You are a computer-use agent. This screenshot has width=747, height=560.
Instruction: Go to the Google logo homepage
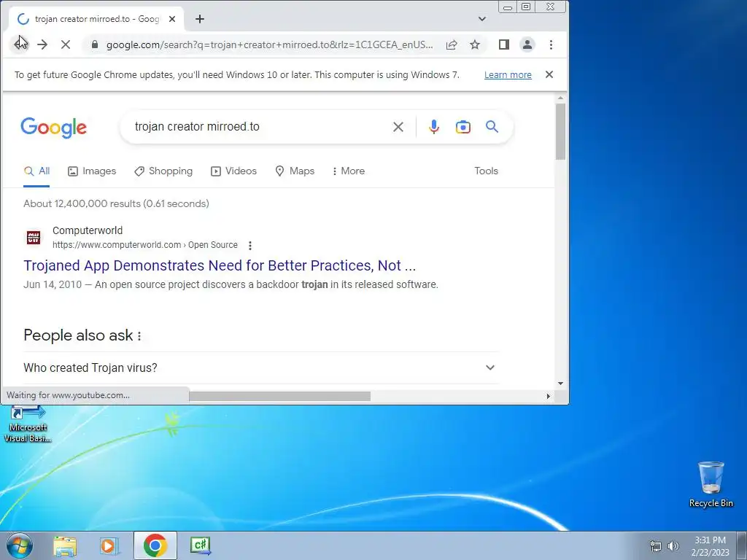click(x=54, y=127)
